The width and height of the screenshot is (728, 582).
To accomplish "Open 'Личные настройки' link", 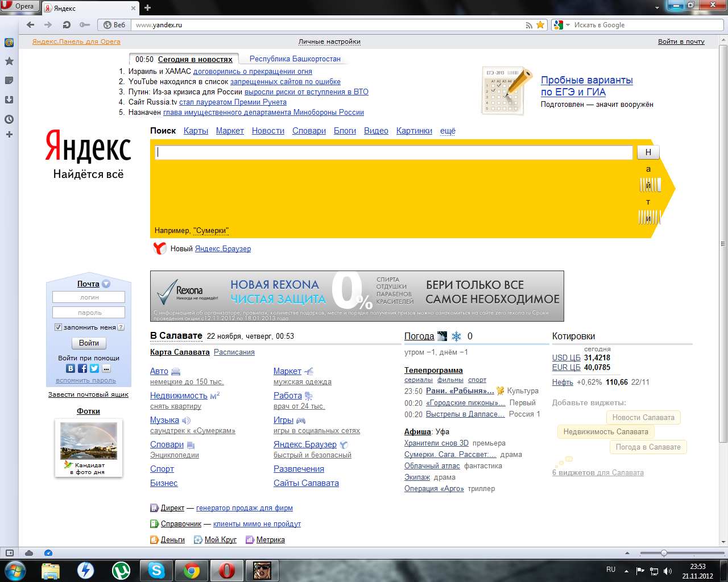I will (329, 41).
